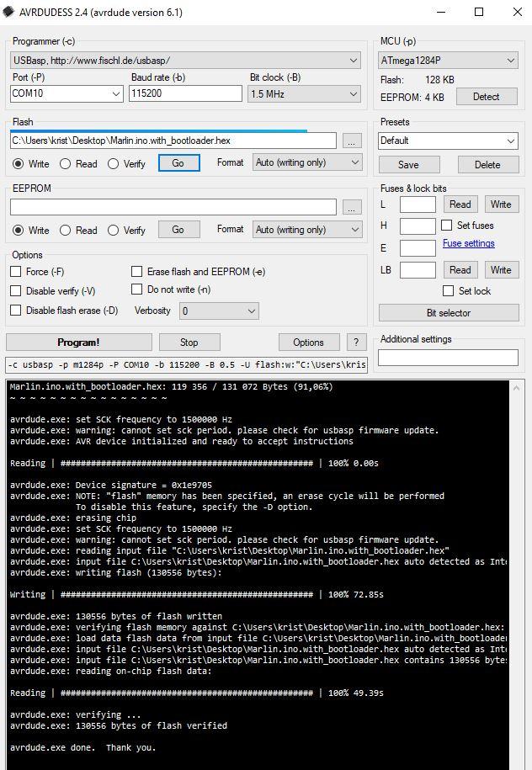Click the avrdude command line field
The width and height of the screenshot is (532, 770).
point(187,365)
